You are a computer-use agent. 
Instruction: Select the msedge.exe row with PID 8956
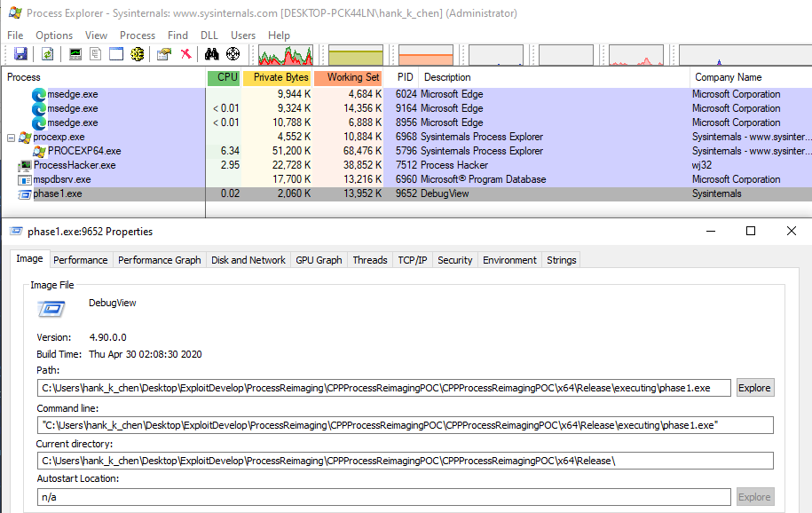click(407, 122)
